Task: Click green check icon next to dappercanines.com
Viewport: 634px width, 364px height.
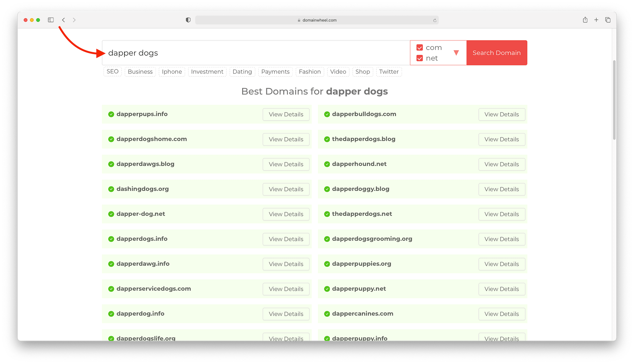Action: (327, 314)
